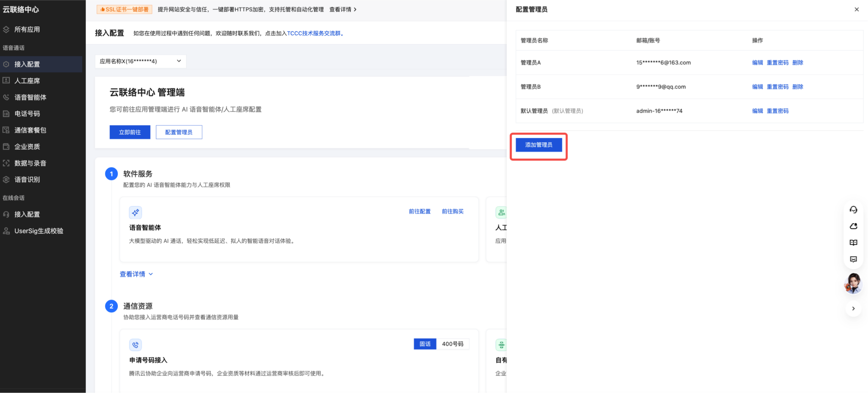Click 重置密码 for 管理员A
The width and height of the screenshot is (868, 393).
tap(777, 62)
